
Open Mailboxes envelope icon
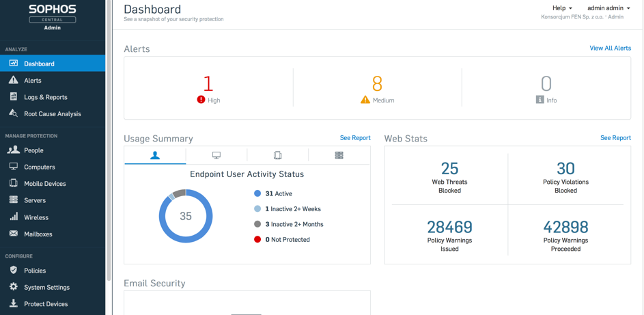pos(14,234)
